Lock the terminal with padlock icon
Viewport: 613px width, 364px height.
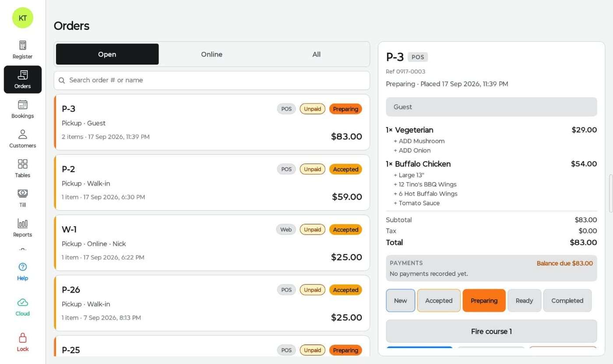(23, 338)
